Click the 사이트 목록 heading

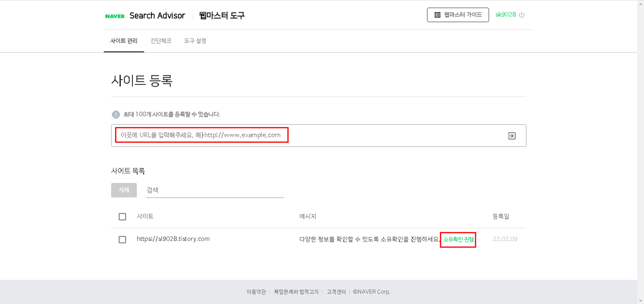coord(128,171)
